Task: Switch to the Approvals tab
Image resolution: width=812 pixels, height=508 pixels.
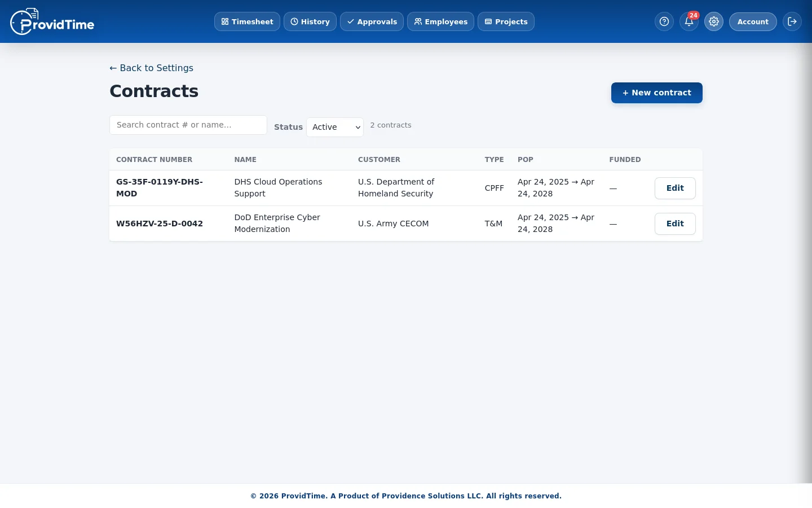Action: coord(372,21)
